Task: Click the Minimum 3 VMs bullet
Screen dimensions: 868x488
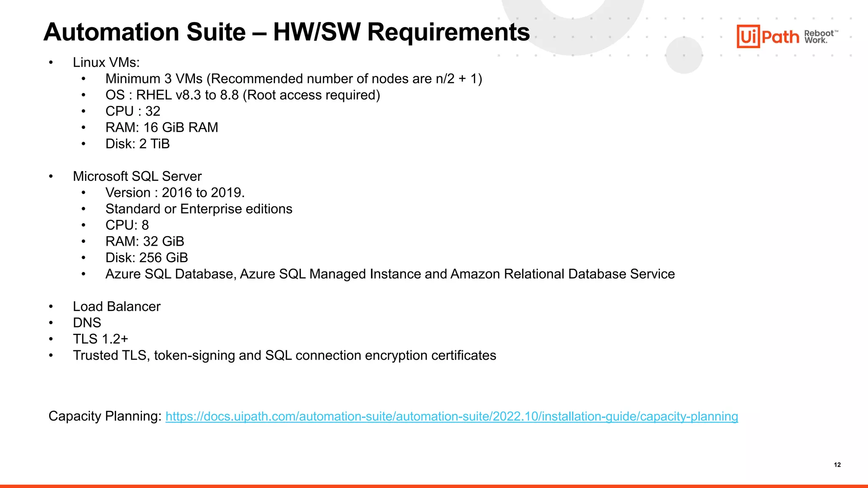Action: [x=293, y=79]
